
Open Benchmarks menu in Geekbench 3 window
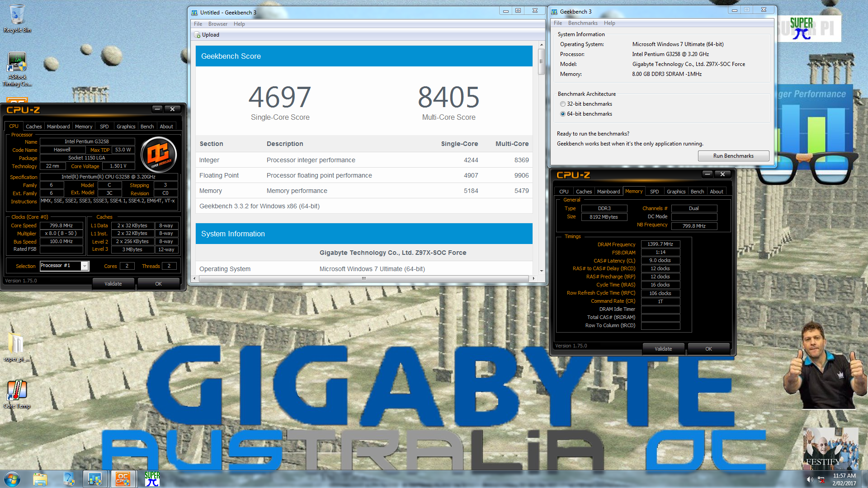583,23
